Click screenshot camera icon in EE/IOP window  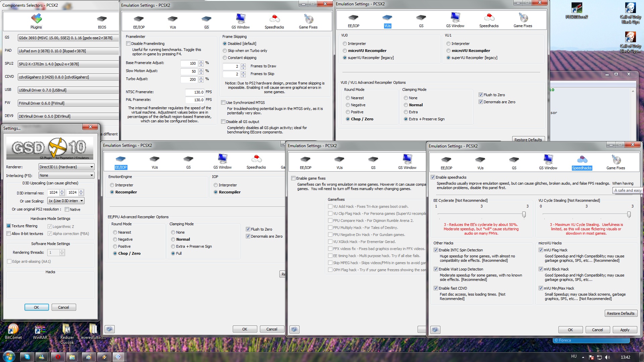[109, 329]
